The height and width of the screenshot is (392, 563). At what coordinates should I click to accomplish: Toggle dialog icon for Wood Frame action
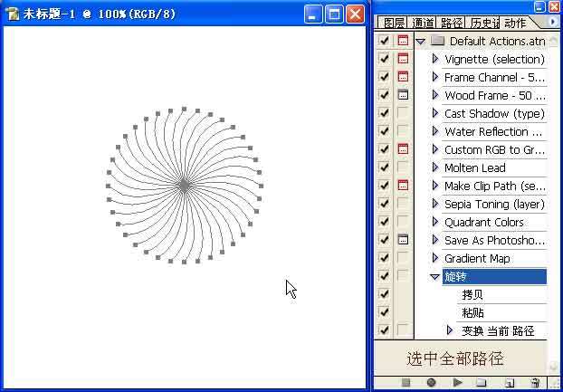(x=403, y=95)
